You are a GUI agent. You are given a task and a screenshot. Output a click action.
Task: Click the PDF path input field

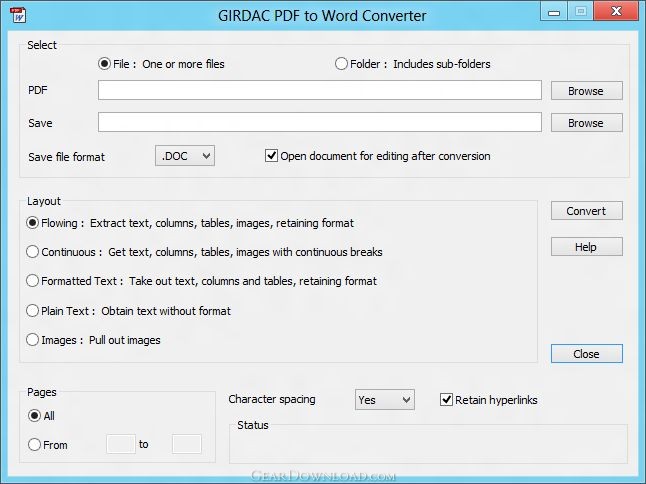320,90
